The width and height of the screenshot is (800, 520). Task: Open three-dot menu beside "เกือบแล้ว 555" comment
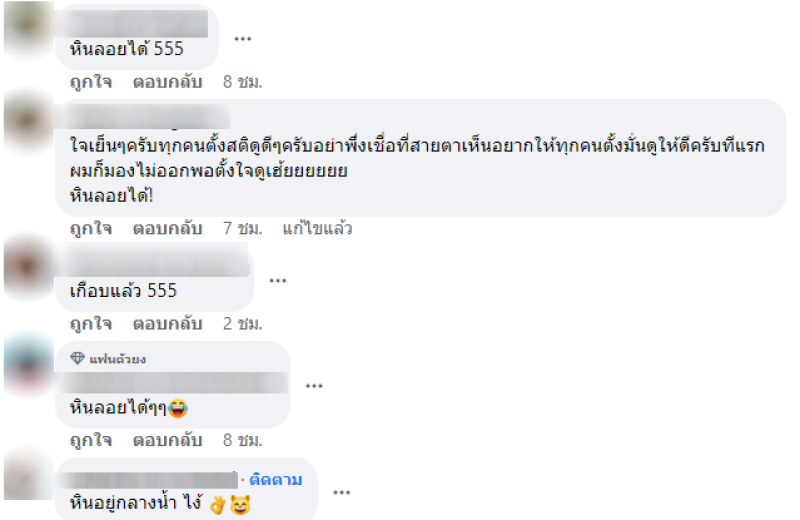coord(278,281)
